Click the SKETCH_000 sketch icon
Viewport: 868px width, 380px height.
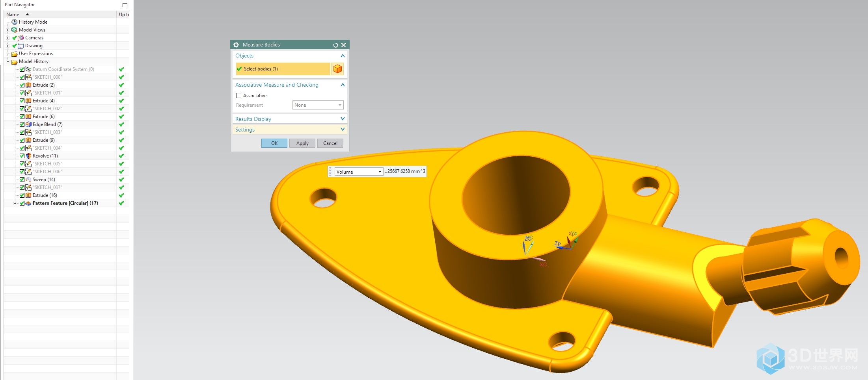pos(28,77)
